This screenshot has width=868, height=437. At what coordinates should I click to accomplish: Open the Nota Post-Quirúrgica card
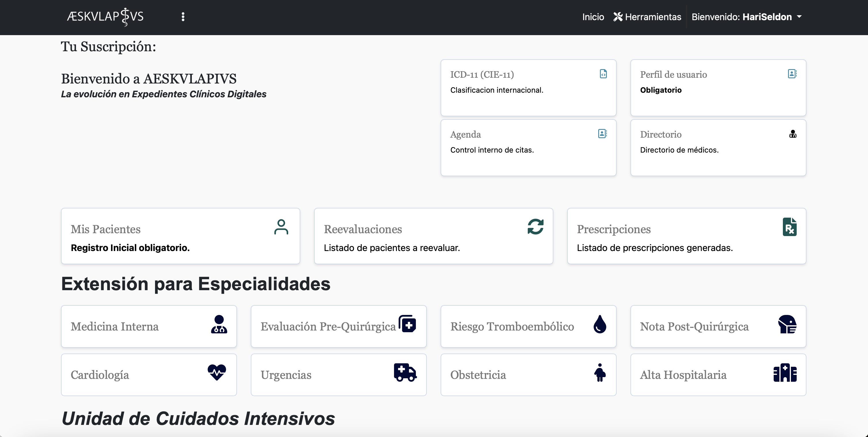coord(718,326)
